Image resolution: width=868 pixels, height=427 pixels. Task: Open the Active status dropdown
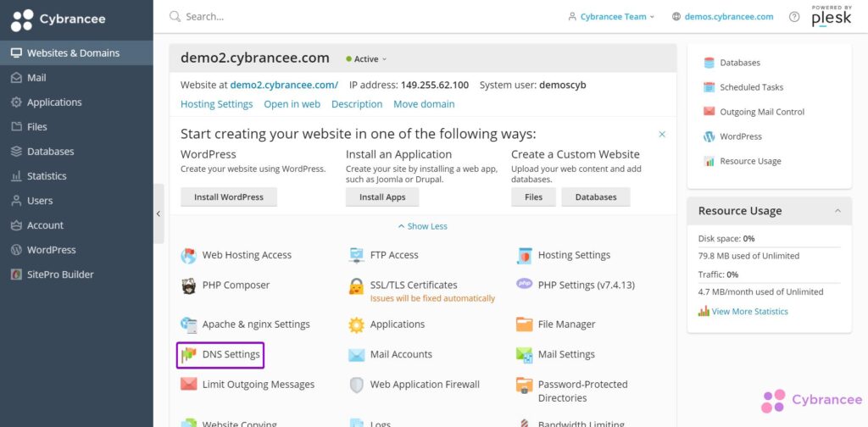click(366, 58)
